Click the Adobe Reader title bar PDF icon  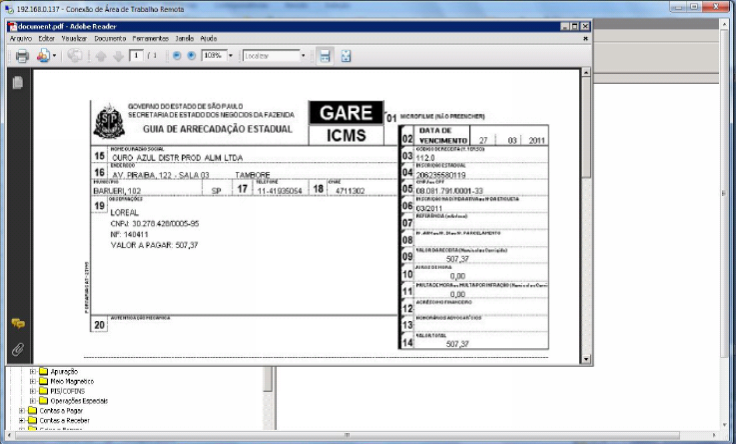(x=12, y=26)
